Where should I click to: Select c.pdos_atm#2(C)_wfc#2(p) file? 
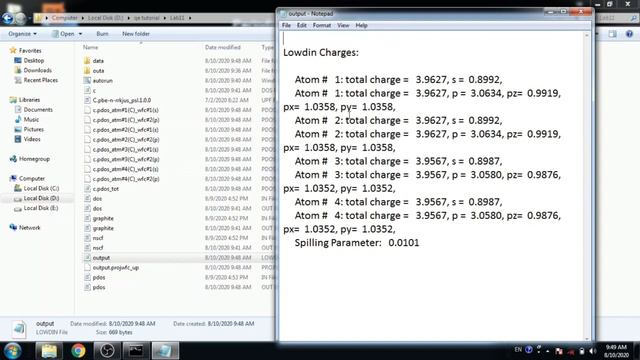pyautogui.click(x=126, y=139)
